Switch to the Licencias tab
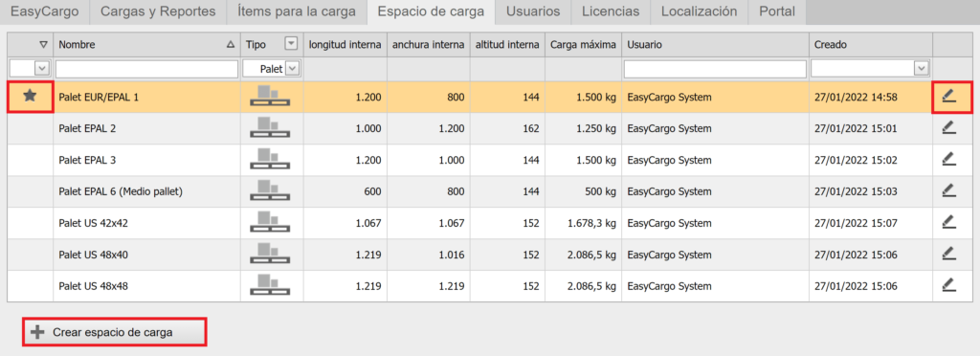 611,11
